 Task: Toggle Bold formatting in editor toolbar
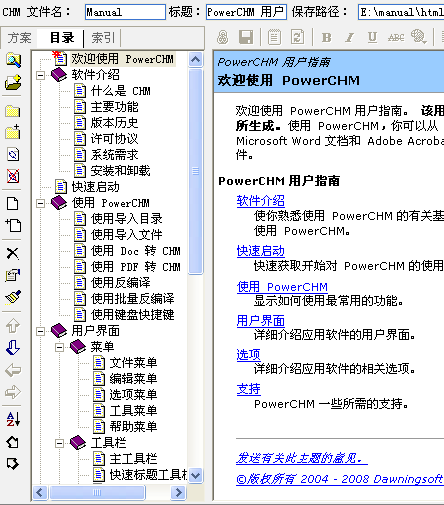click(x=327, y=37)
